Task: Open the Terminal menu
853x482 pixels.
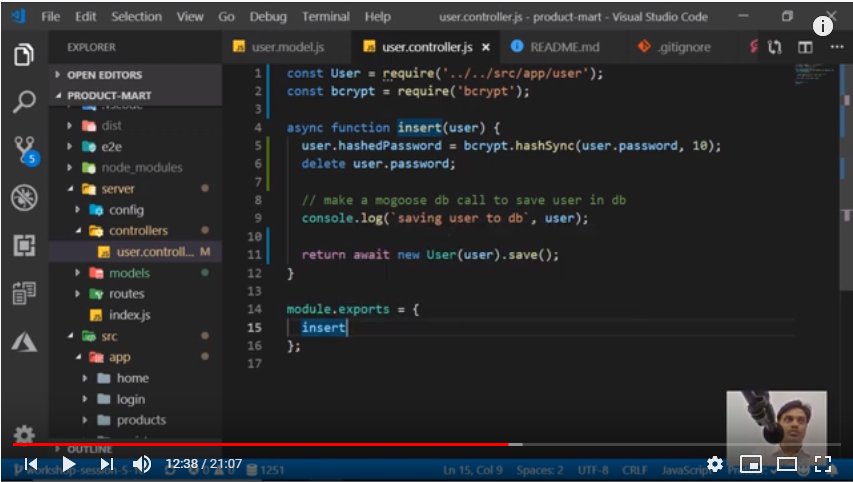Action: [x=326, y=17]
